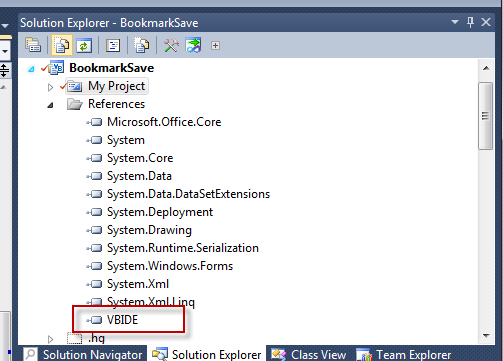Click the Refresh toolbar icon
The height and width of the screenshot is (361, 503).
pos(84,46)
